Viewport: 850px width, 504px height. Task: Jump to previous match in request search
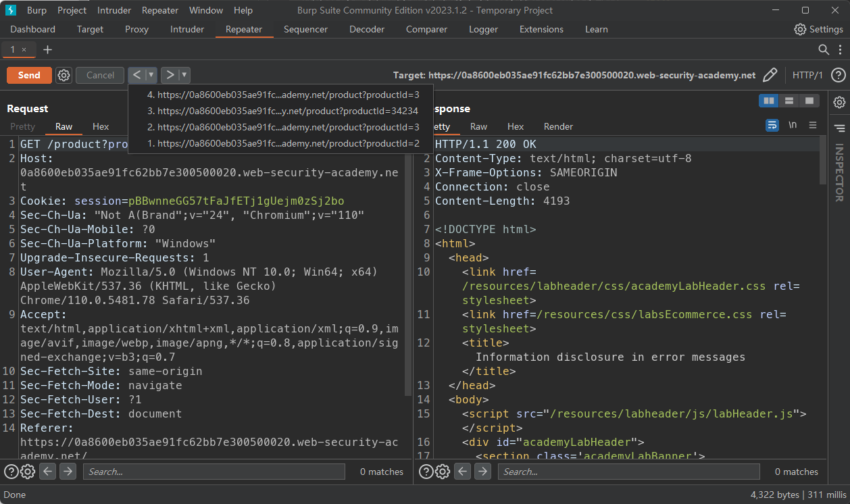(47, 472)
